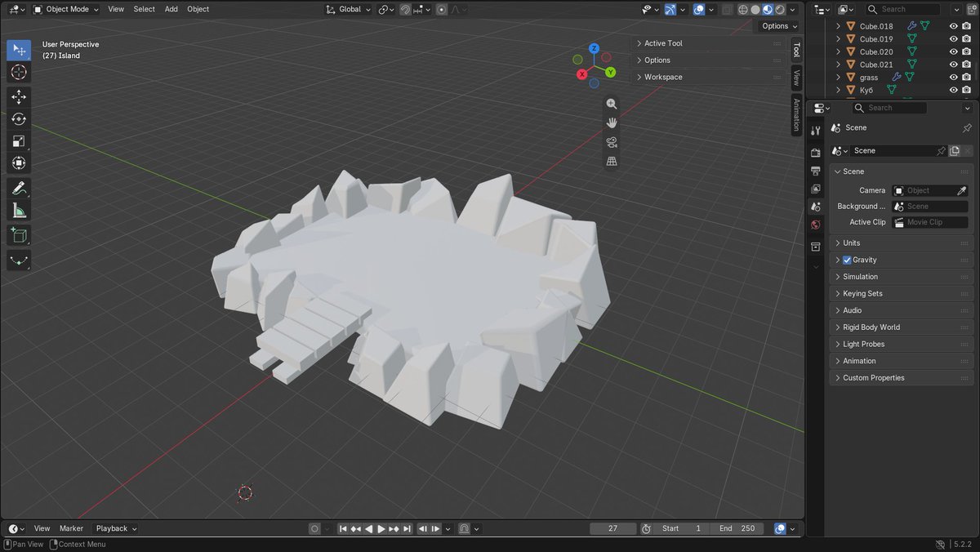The width and height of the screenshot is (980, 552).
Task: Click the Options button in viewport header
Action: click(x=779, y=26)
